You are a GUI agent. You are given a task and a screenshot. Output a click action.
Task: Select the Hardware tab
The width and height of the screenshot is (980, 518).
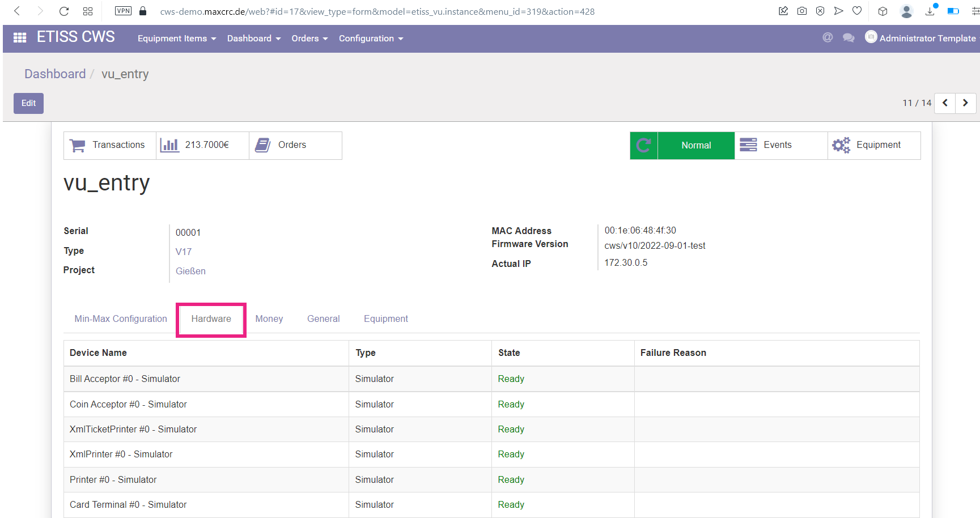pos(211,319)
